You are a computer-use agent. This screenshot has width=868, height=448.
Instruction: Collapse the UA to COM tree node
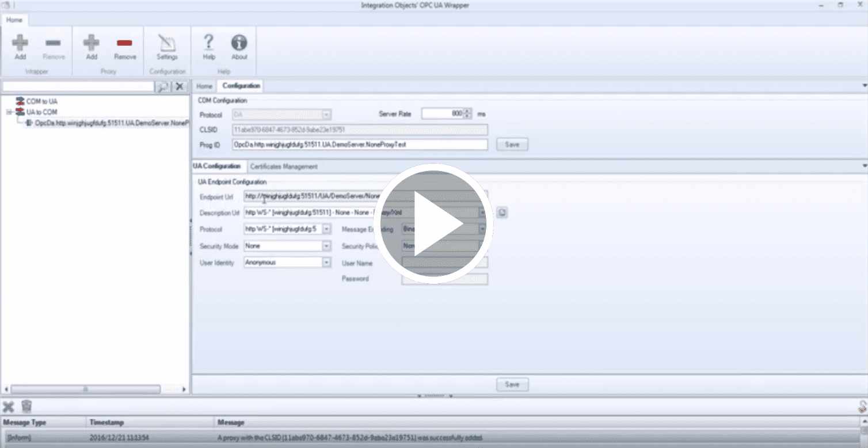[9, 112]
